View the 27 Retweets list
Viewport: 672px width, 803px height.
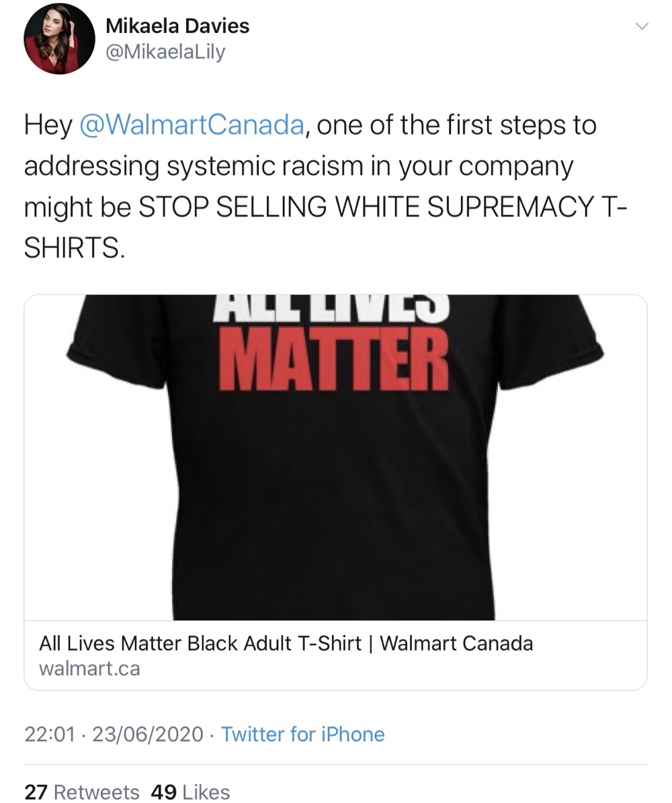[x=82, y=792]
